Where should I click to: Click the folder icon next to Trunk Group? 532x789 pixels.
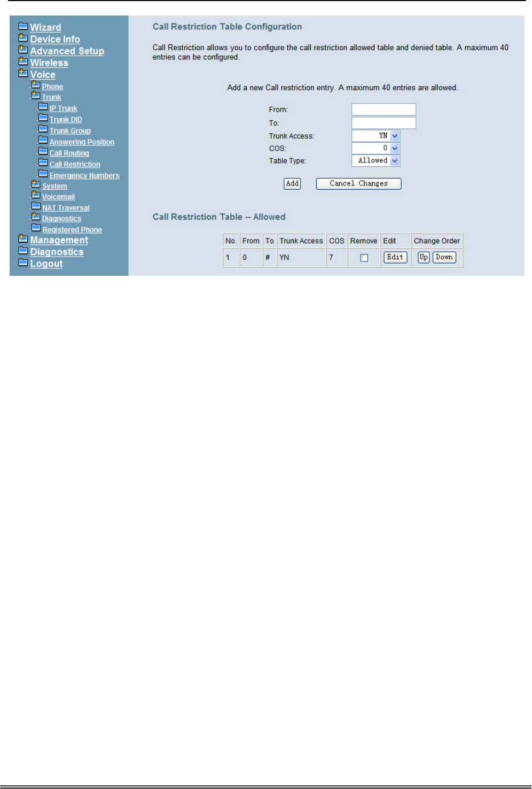point(43,129)
